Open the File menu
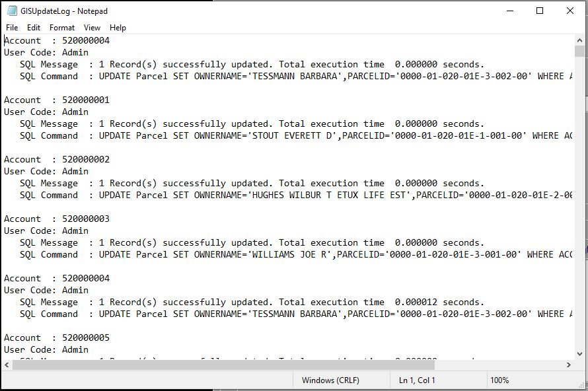 12,28
